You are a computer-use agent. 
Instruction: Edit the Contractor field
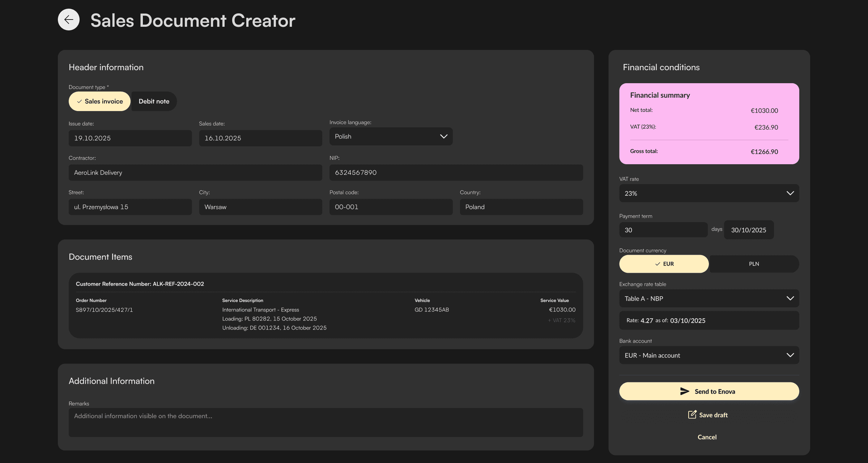point(195,173)
